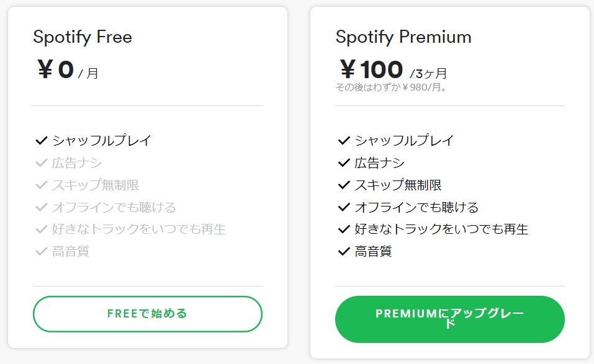The height and width of the screenshot is (364, 594).
Task: Click the Premium plan 高音質 checkmark
Action: (x=344, y=252)
